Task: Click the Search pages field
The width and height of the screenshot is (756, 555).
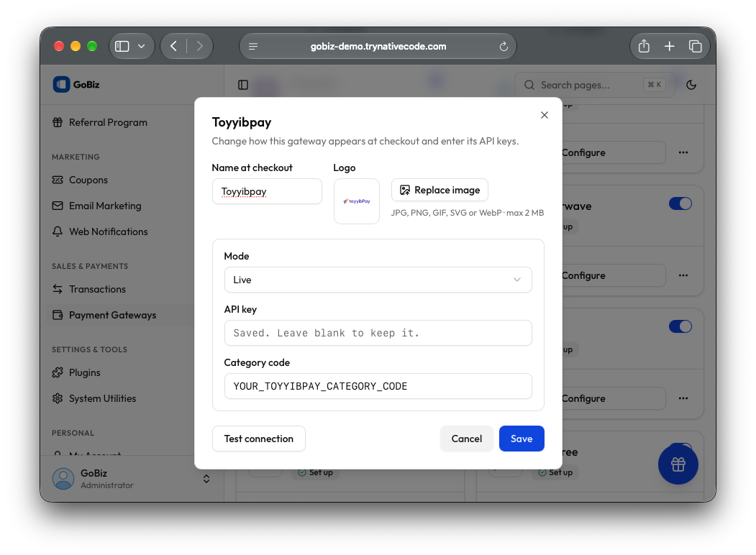Action: click(x=594, y=85)
